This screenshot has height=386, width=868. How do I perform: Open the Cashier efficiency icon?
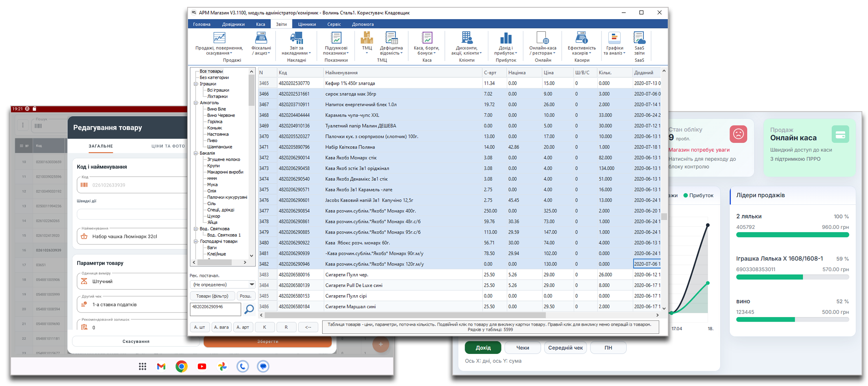click(582, 38)
